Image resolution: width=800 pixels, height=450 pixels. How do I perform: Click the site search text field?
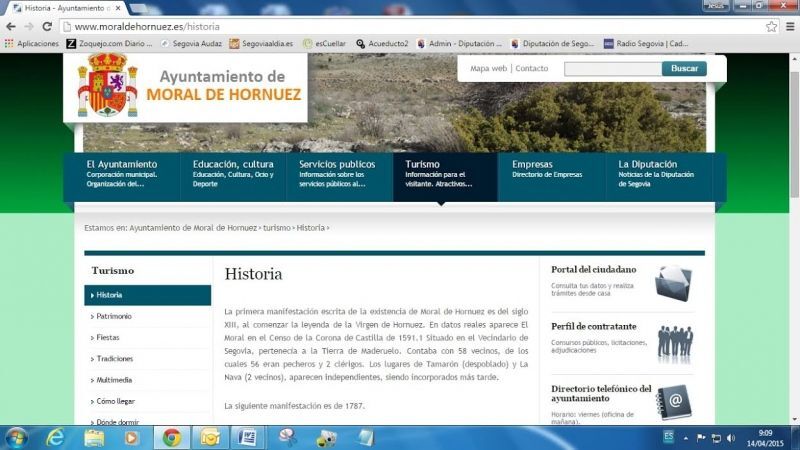pyautogui.click(x=612, y=69)
